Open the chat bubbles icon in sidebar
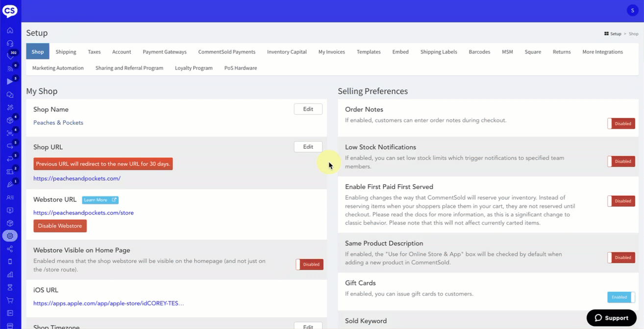644x329 pixels. point(10,95)
